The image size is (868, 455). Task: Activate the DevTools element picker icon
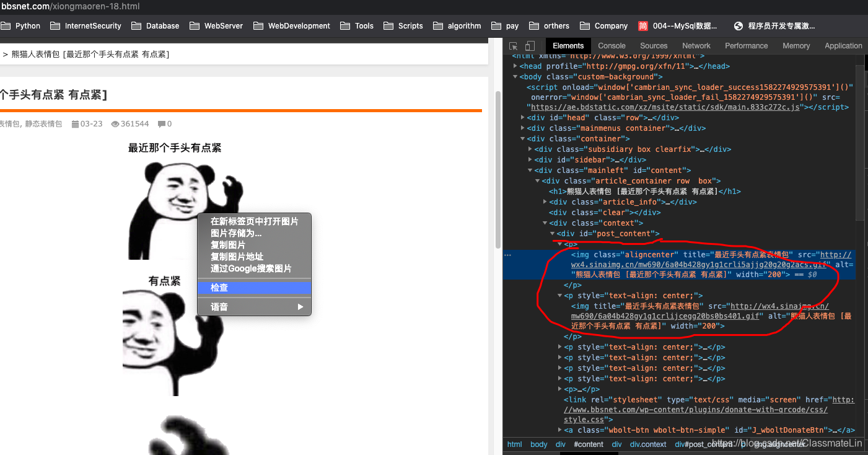coord(514,46)
